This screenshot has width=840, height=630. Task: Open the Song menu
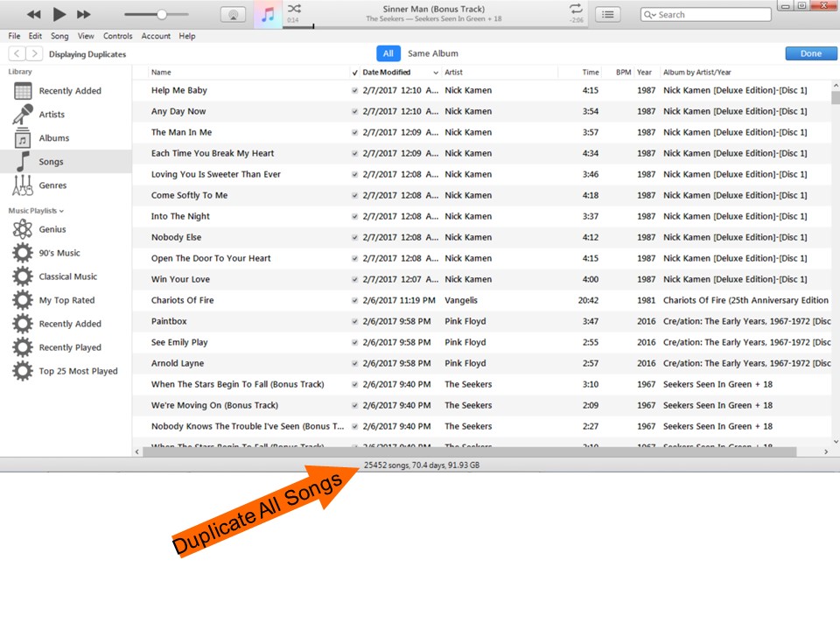click(59, 36)
